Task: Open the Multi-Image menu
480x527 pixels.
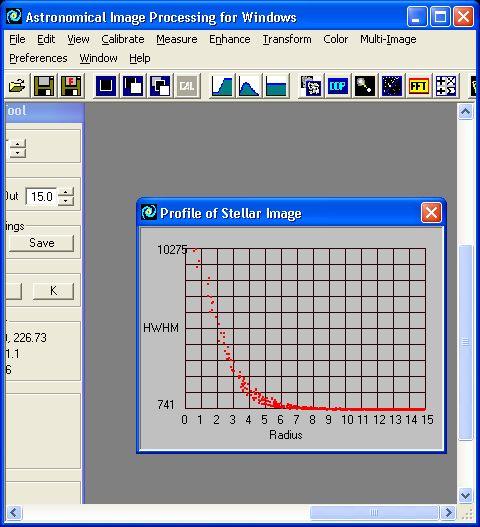Action: click(388, 39)
